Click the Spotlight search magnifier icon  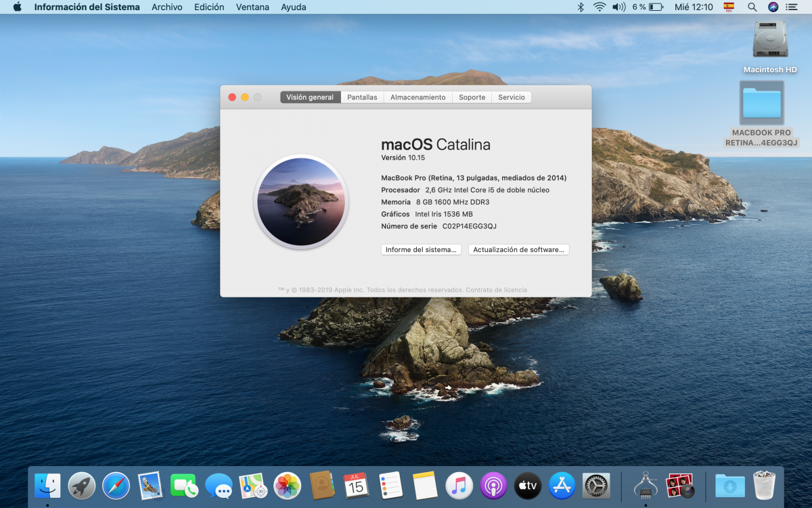752,7
